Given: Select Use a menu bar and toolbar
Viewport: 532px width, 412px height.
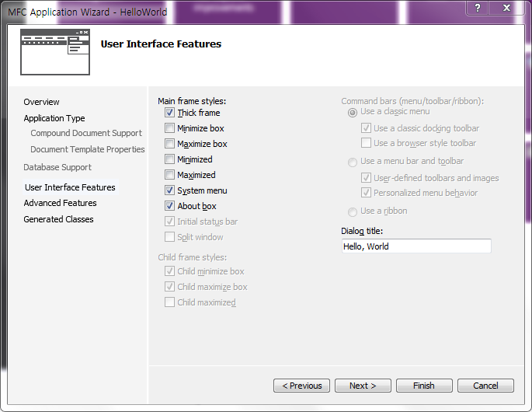Looking at the screenshot, I should pyautogui.click(x=353, y=162).
